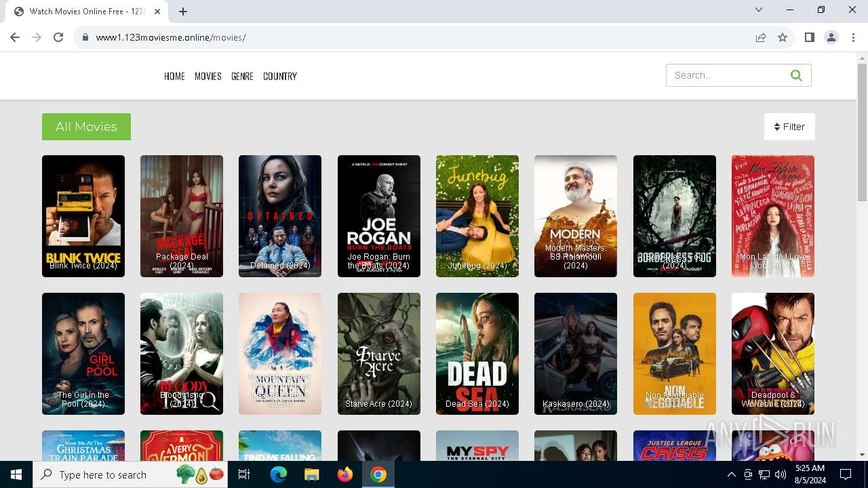Open Chrome three-dot menu
The image size is (868, 488).
(853, 37)
